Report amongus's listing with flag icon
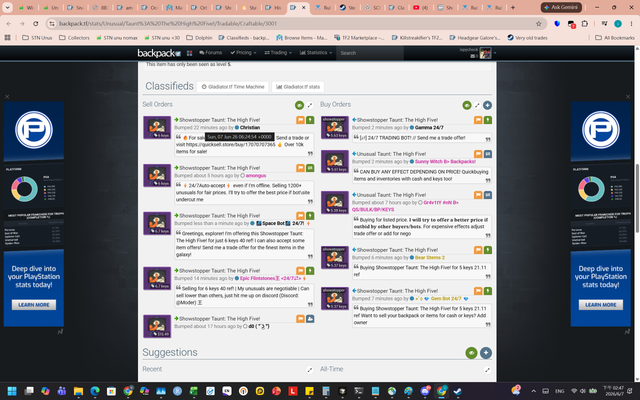Image resolution: width=640 pixels, height=400 pixels. (300, 168)
